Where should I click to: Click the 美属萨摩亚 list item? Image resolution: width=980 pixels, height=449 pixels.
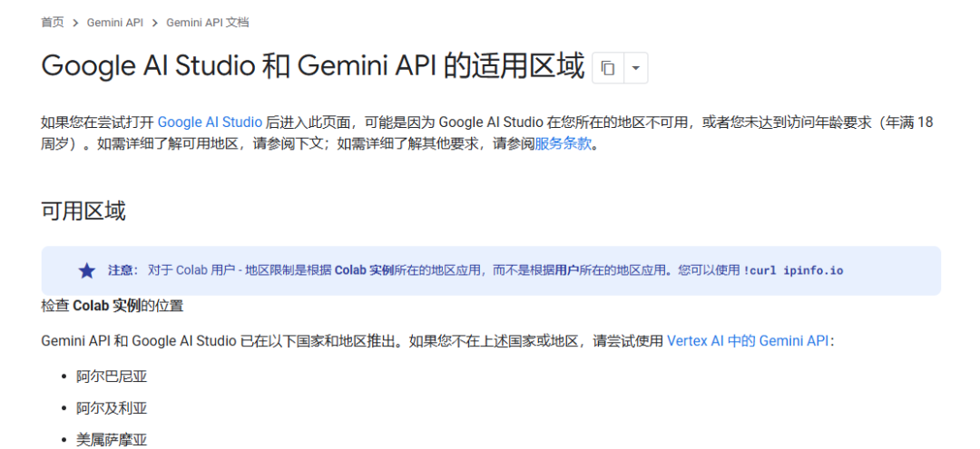[x=112, y=440]
